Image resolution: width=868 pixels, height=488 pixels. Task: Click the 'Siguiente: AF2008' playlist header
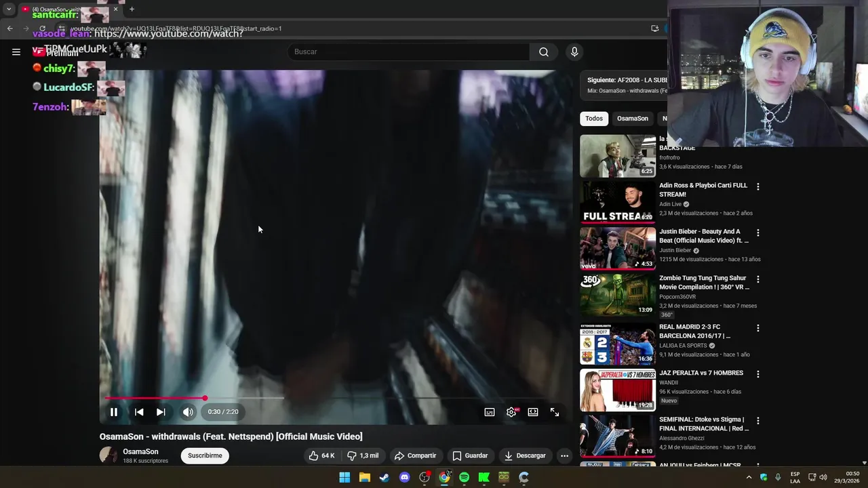pos(627,80)
